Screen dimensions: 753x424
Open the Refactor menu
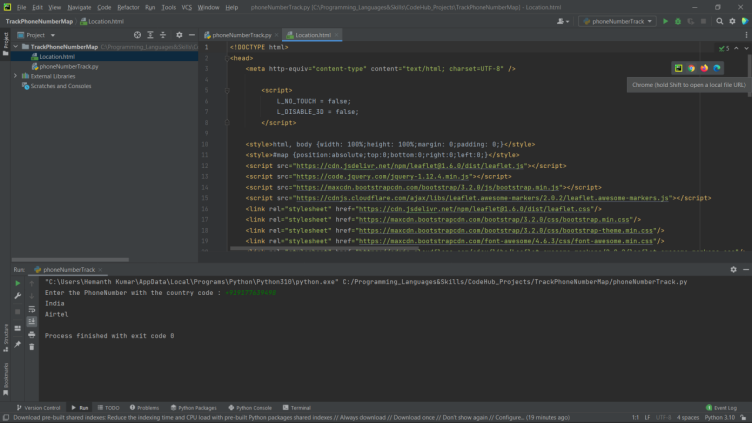[x=128, y=7]
